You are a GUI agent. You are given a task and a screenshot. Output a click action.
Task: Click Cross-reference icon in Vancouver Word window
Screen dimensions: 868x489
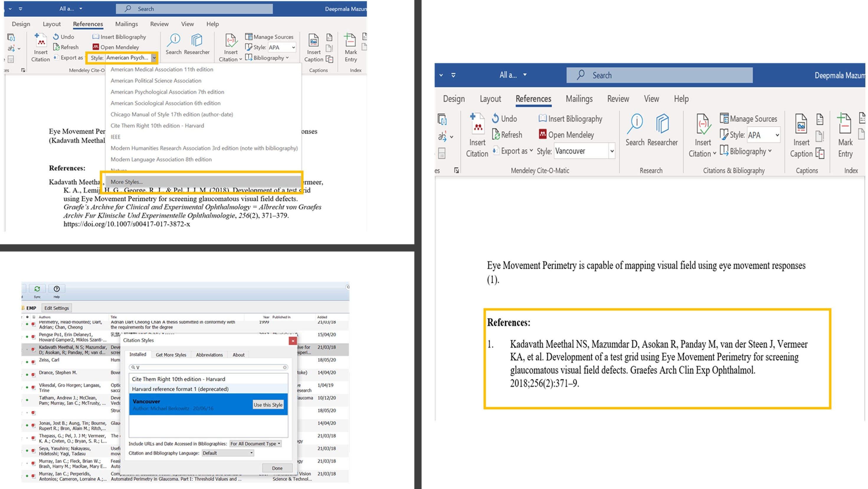(x=820, y=154)
